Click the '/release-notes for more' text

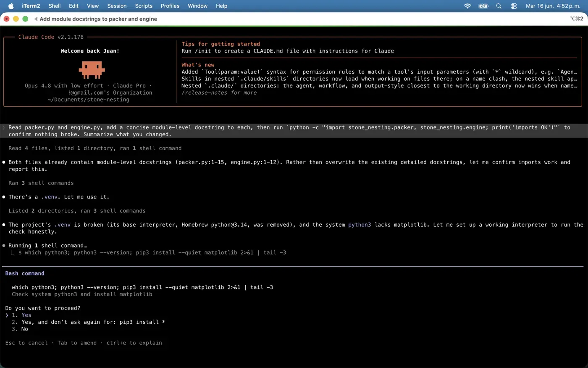tap(219, 93)
